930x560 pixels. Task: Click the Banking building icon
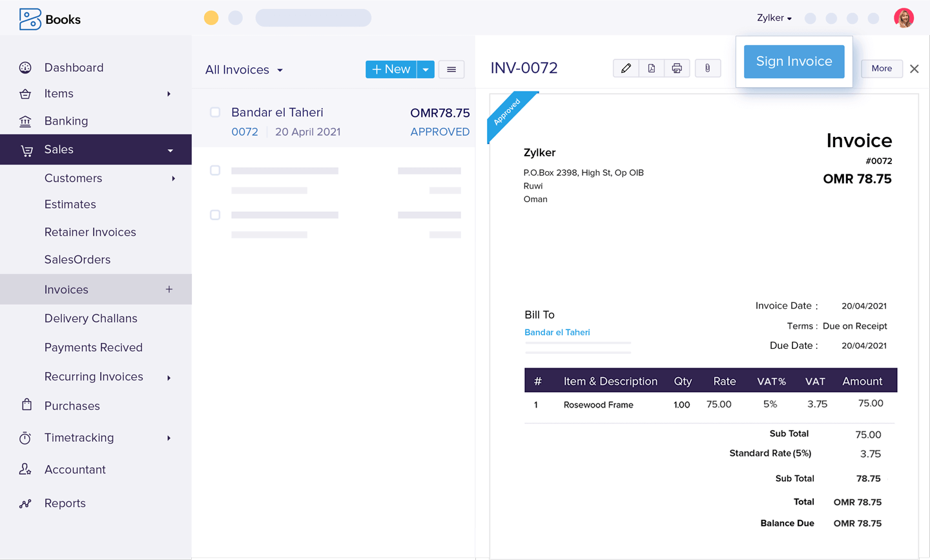(x=25, y=121)
